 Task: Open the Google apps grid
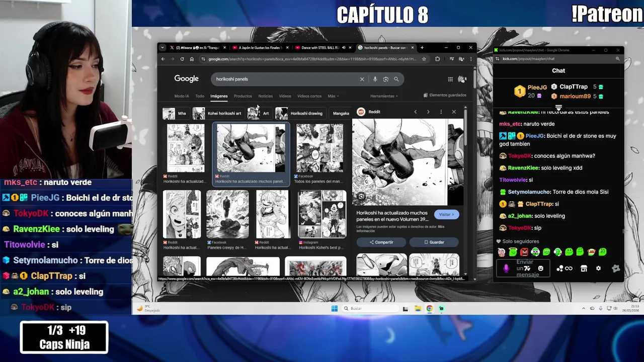click(450, 79)
